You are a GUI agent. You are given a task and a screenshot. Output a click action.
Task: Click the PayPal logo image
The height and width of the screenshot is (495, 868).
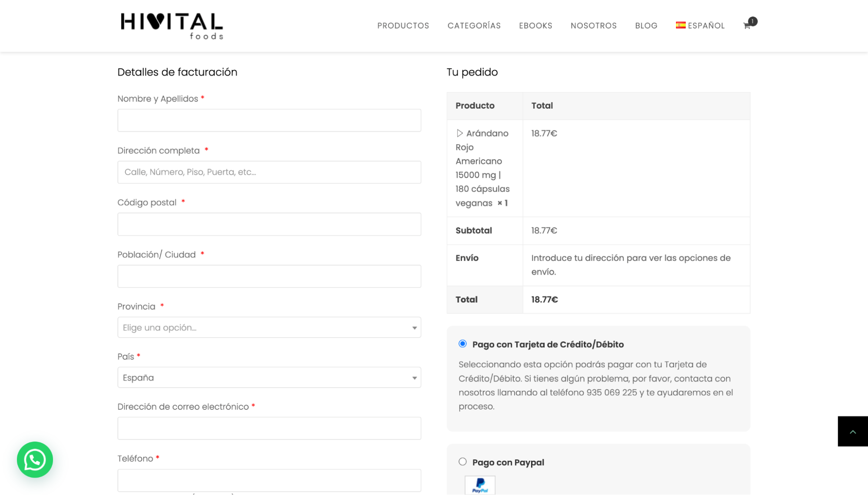click(x=480, y=485)
